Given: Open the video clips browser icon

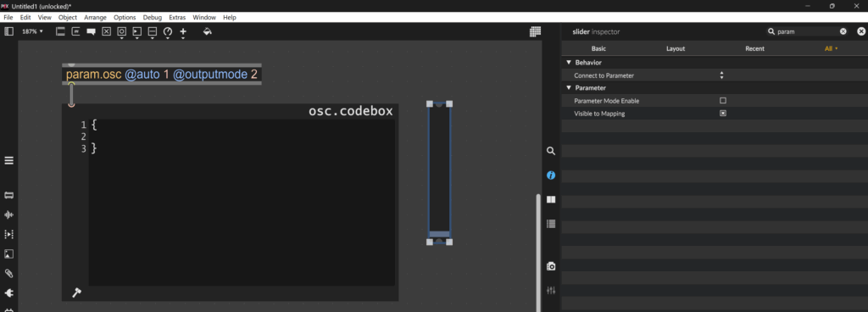Looking at the screenshot, I should (x=8, y=235).
